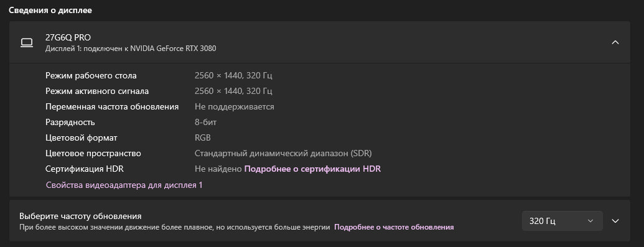This screenshot has height=247, width=644.
Task: Click the Не поддерживается variable refresh value
Action: coord(234,107)
